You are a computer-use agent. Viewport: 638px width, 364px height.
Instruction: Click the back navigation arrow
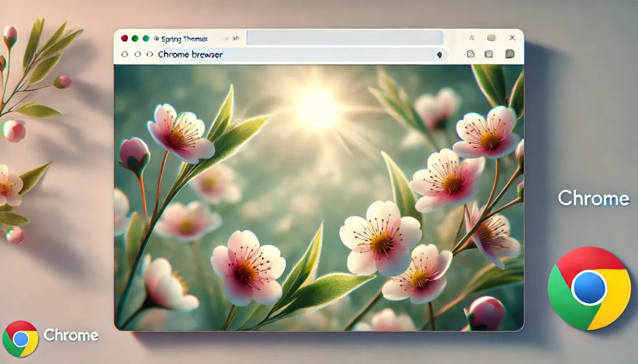click(125, 54)
